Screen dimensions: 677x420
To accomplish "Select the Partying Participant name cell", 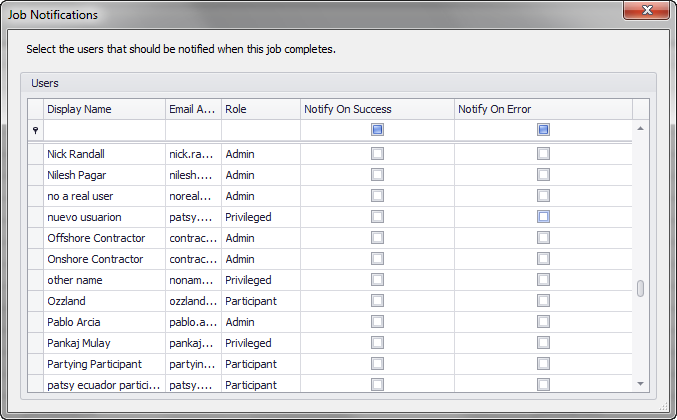I will (x=104, y=364).
